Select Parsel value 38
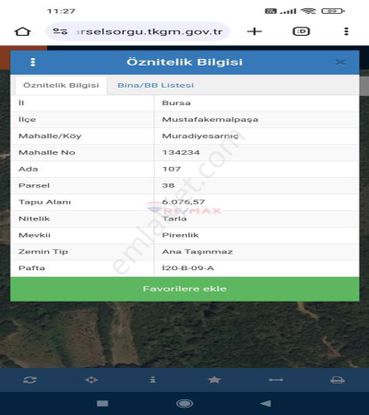369x415 pixels. pyautogui.click(x=168, y=185)
